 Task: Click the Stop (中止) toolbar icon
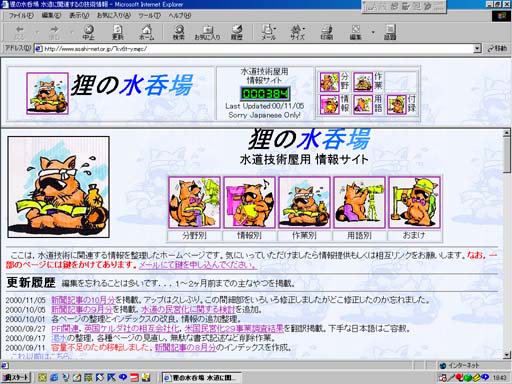click(x=88, y=32)
